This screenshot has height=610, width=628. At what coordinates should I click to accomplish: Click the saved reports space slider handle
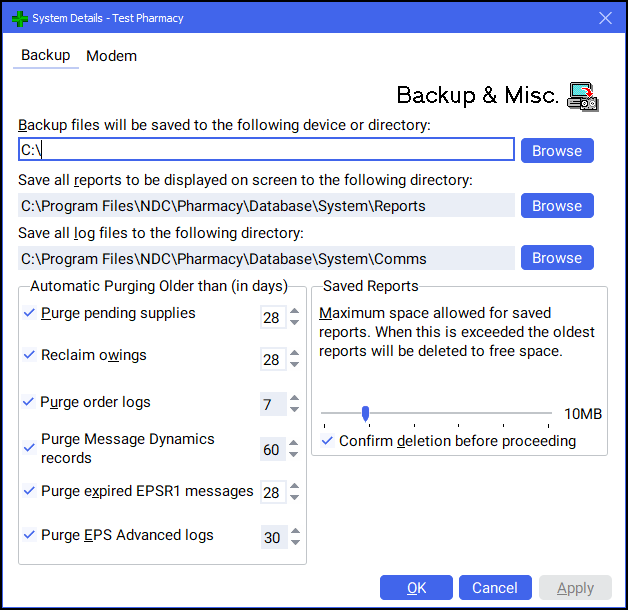point(366,413)
